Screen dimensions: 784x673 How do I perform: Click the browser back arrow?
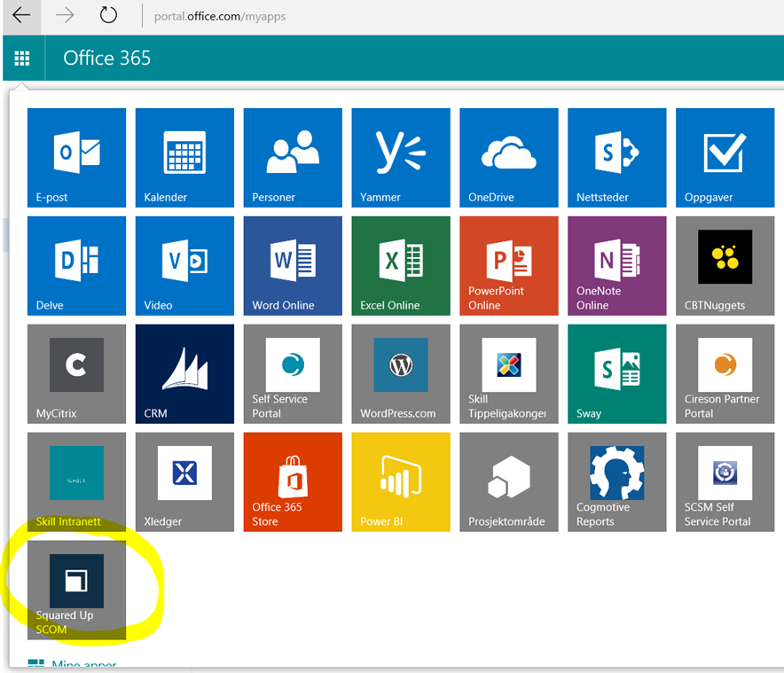[21, 15]
